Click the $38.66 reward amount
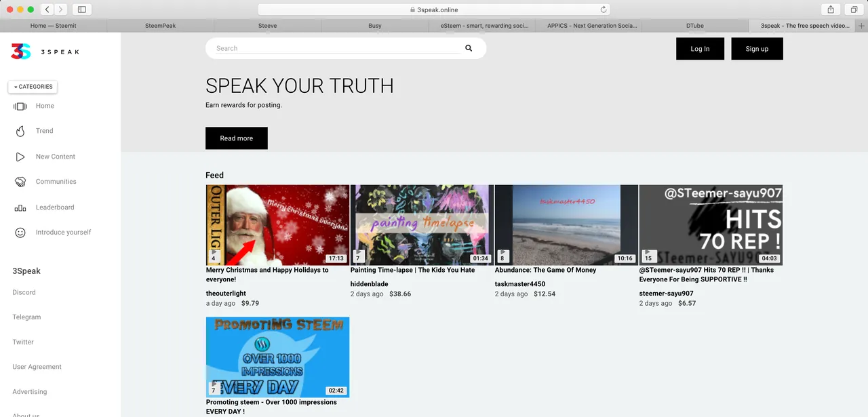This screenshot has height=417, width=868. point(400,294)
